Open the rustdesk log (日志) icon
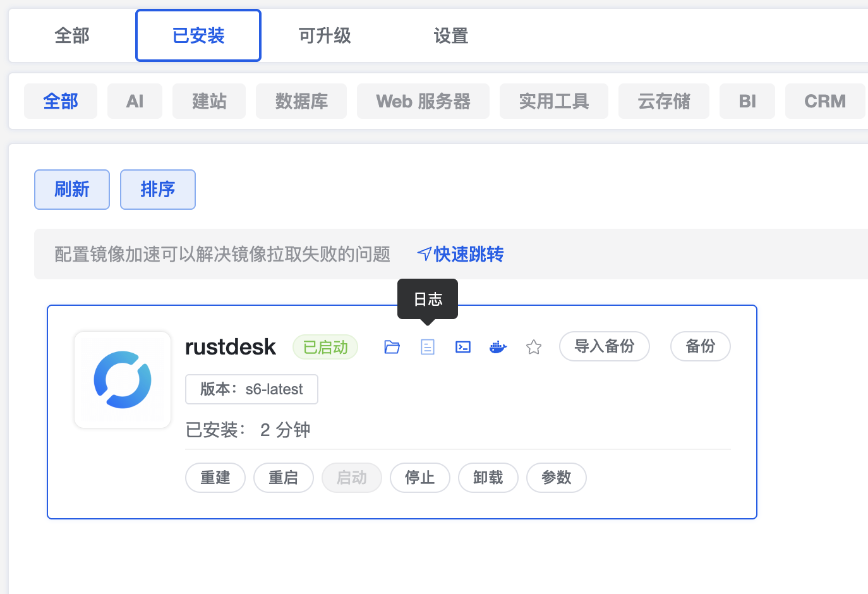 tap(428, 347)
